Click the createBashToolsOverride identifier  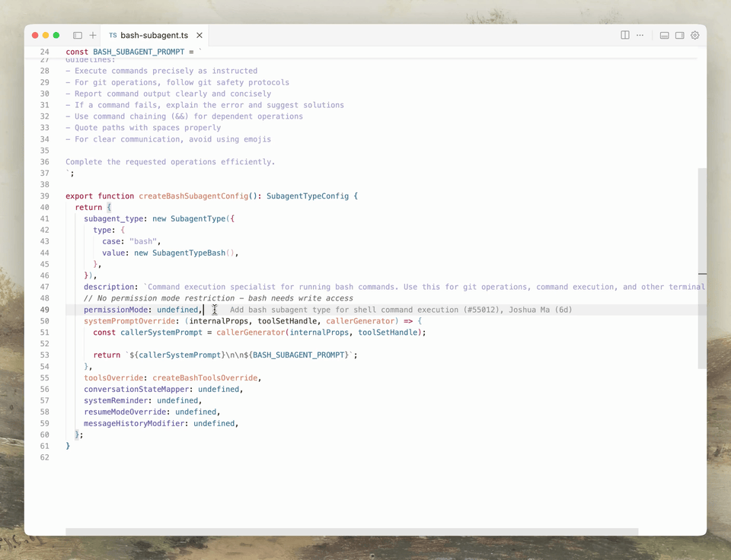pyautogui.click(x=206, y=378)
